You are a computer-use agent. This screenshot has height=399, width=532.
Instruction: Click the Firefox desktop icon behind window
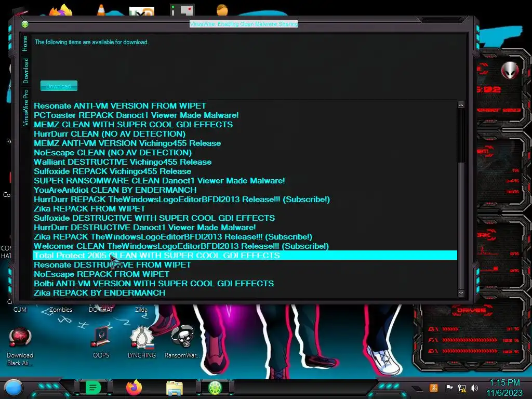pyautogui.click(x=61, y=10)
